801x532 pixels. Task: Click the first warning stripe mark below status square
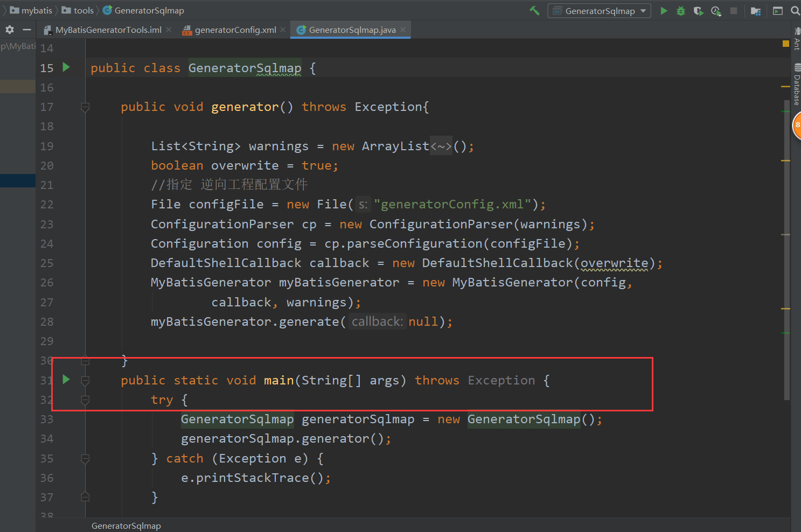[x=785, y=86]
